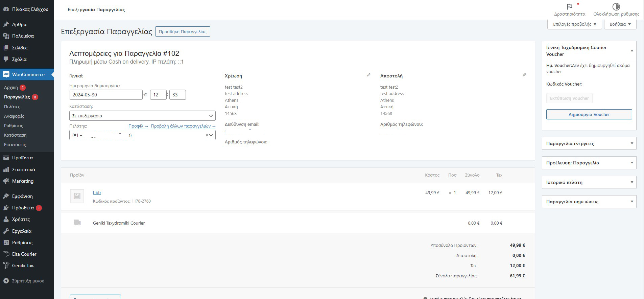This screenshot has width=644, height=299.
Task: Open the Elta Courier sidebar item
Action: click(24, 254)
